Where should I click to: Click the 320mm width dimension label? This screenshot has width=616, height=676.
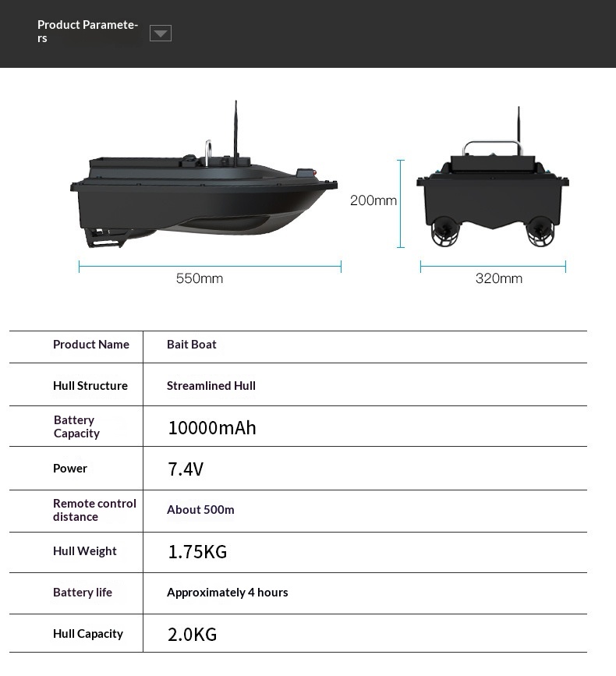[x=499, y=278]
